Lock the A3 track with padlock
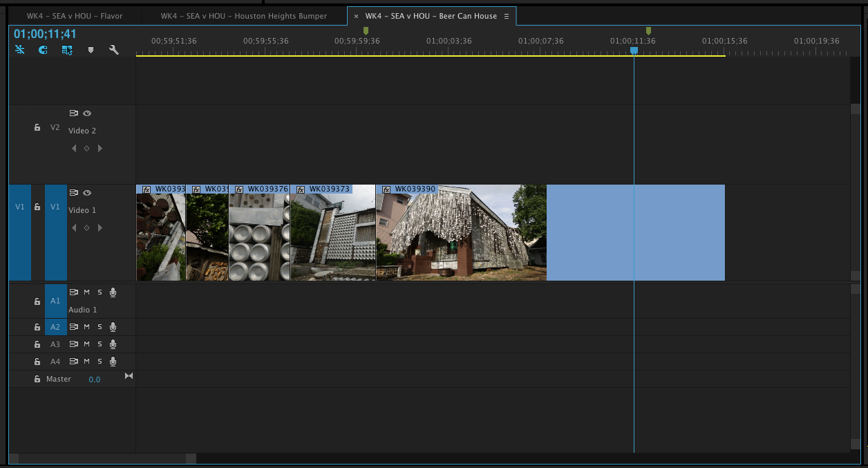 (37, 344)
